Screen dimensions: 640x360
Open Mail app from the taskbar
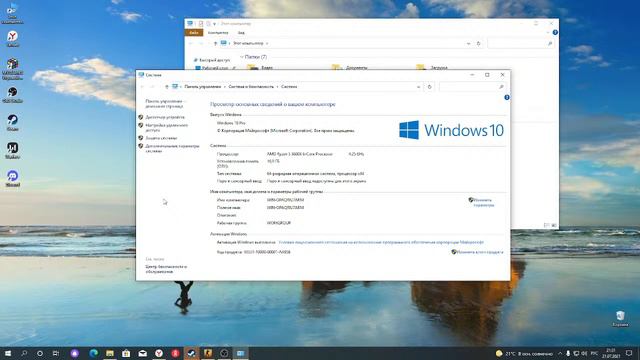click(x=142, y=353)
